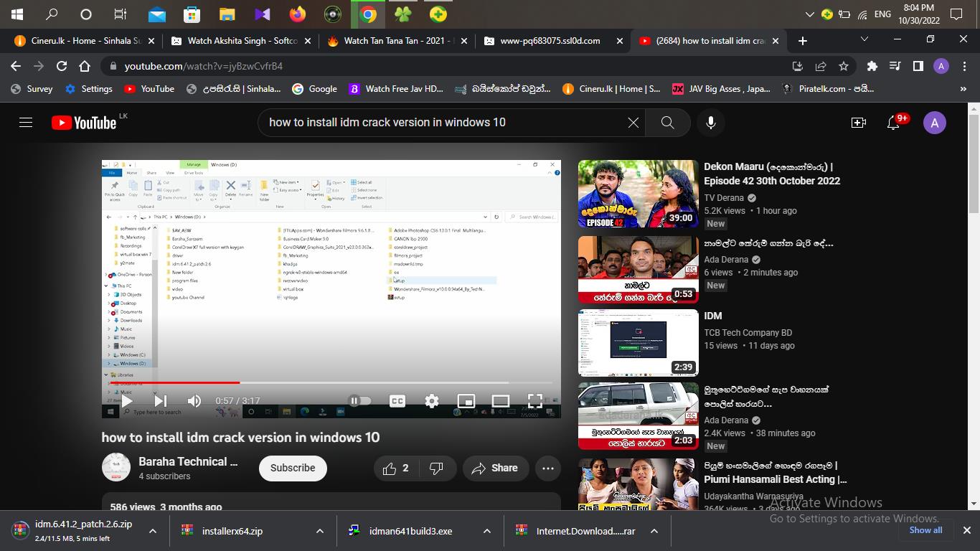
Task: Expand the bookmarks overflow chevron
Action: click(x=963, y=89)
